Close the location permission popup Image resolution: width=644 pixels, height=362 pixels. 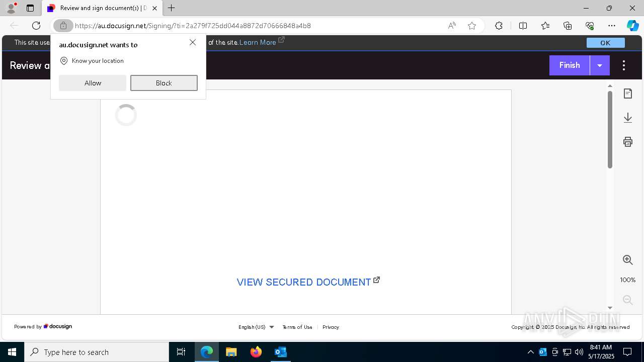[193, 42]
